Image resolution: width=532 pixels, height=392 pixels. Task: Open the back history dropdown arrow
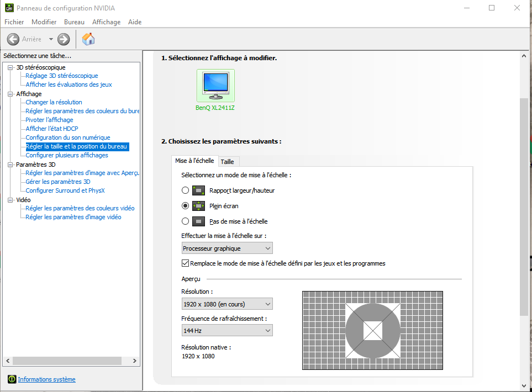[x=51, y=39]
